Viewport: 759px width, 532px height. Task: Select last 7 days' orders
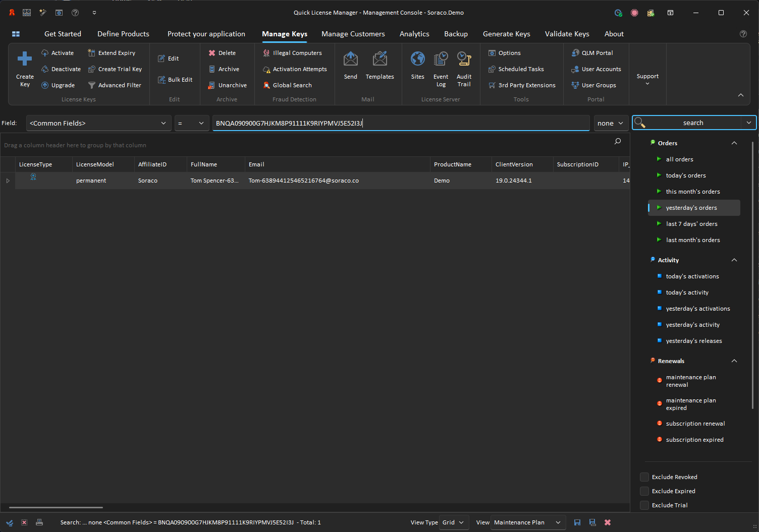click(691, 224)
